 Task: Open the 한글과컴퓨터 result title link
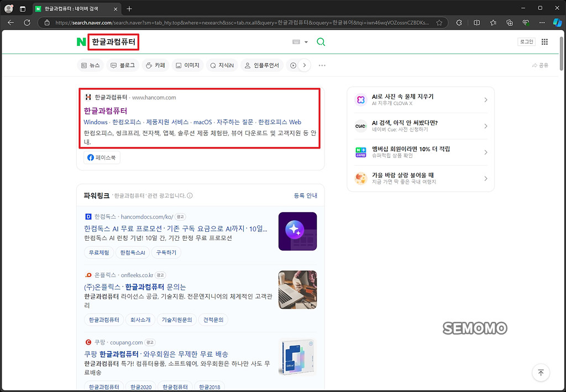tap(106, 111)
